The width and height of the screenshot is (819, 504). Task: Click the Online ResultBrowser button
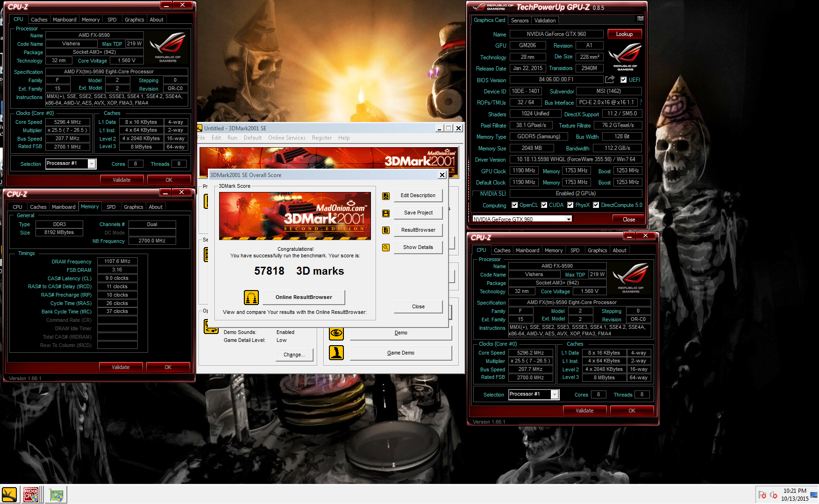tap(304, 297)
